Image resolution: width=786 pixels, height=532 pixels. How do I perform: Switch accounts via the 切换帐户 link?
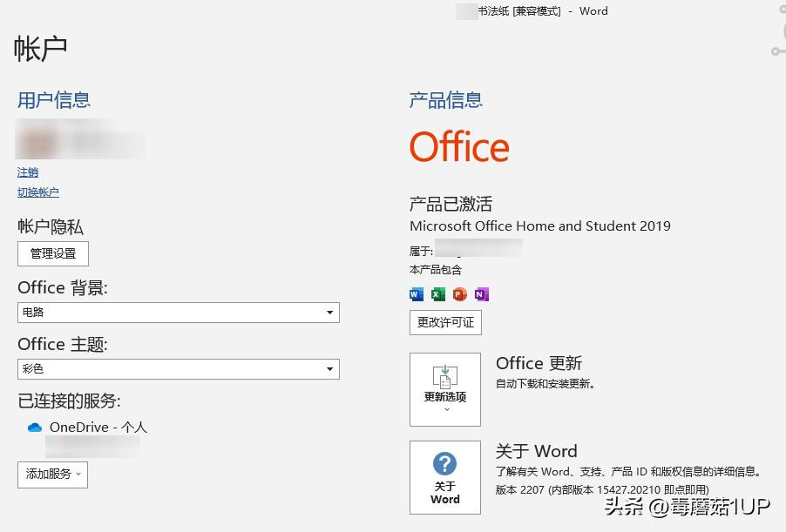coord(37,192)
